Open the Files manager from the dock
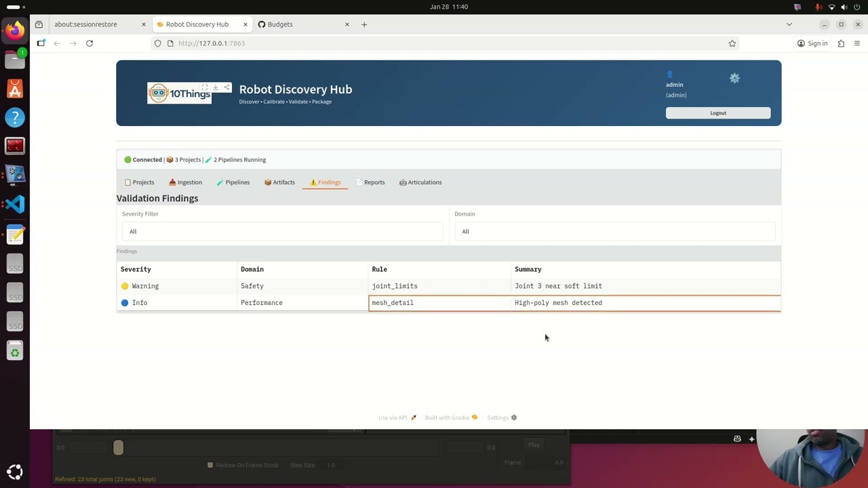868x488 pixels. pyautogui.click(x=15, y=59)
